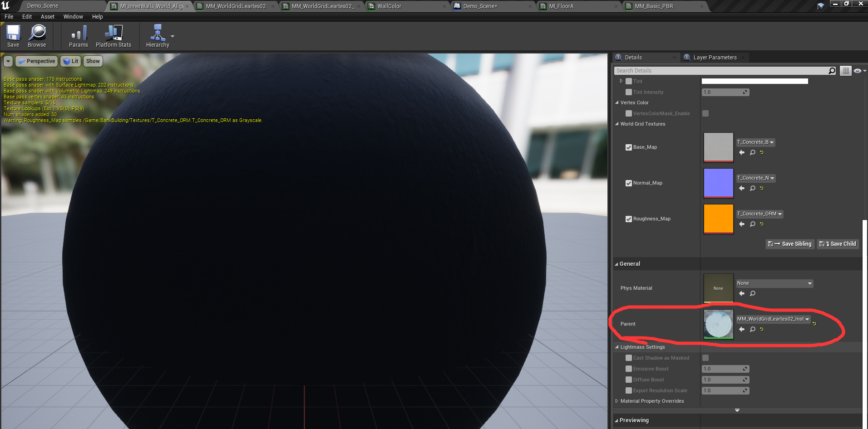Reset Roughness_Map to default value
The image size is (868, 429).
click(x=762, y=224)
